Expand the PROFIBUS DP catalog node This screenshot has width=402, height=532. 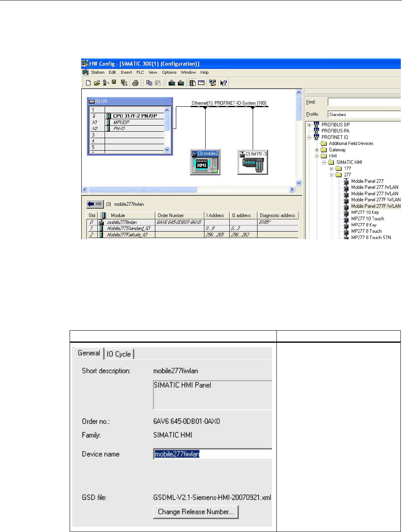tap(309, 125)
